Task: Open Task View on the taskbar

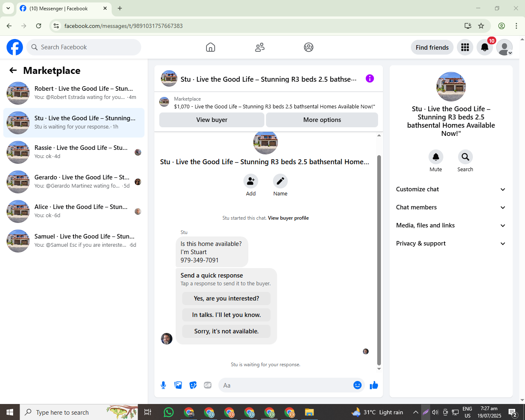Action: point(148,412)
